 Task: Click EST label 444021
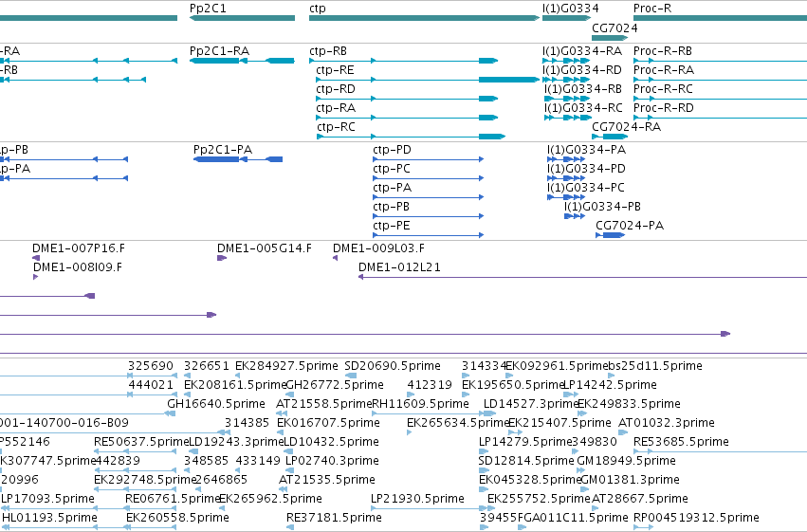pos(151,385)
